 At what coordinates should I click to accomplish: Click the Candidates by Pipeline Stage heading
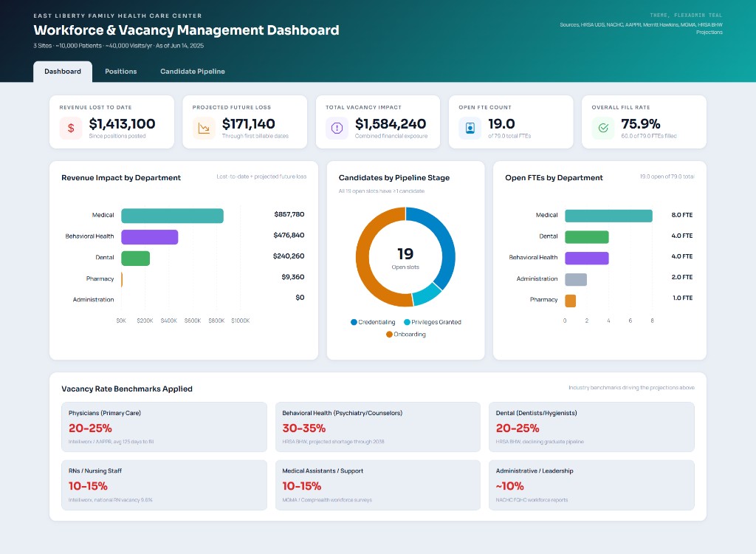click(x=394, y=177)
